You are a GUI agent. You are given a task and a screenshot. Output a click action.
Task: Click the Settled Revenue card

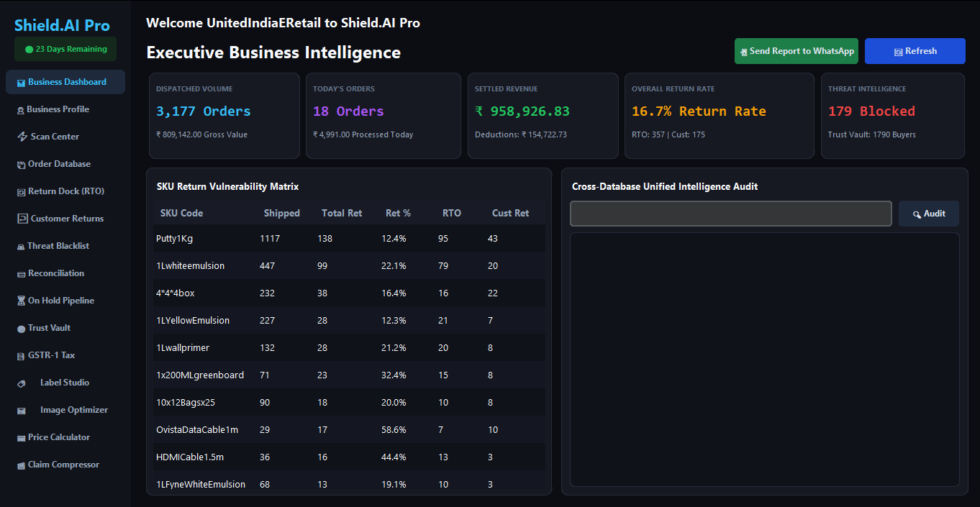pyautogui.click(x=543, y=116)
